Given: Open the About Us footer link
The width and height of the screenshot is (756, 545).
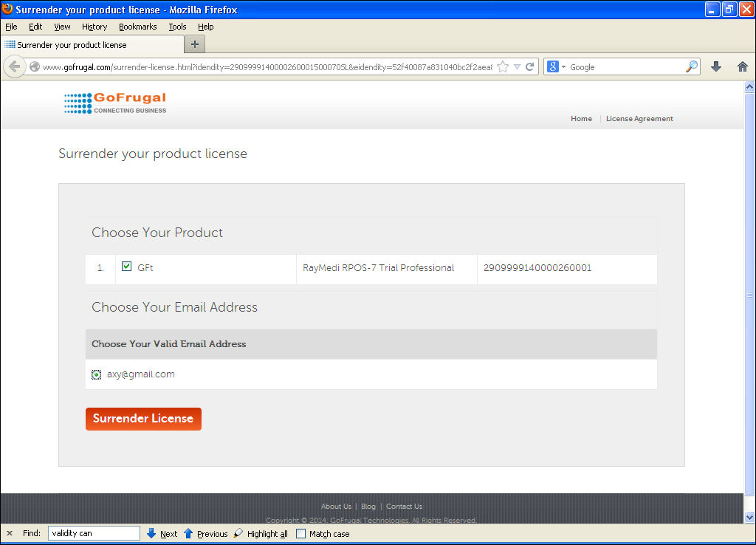Looking at the screenshot, I should (x=336, y=506).
